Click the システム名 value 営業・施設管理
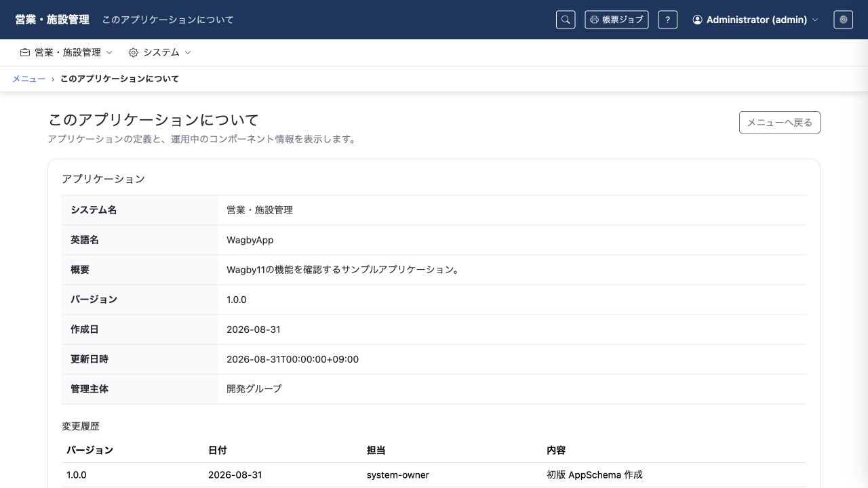 pyautogui.click(x=260, y=210)
